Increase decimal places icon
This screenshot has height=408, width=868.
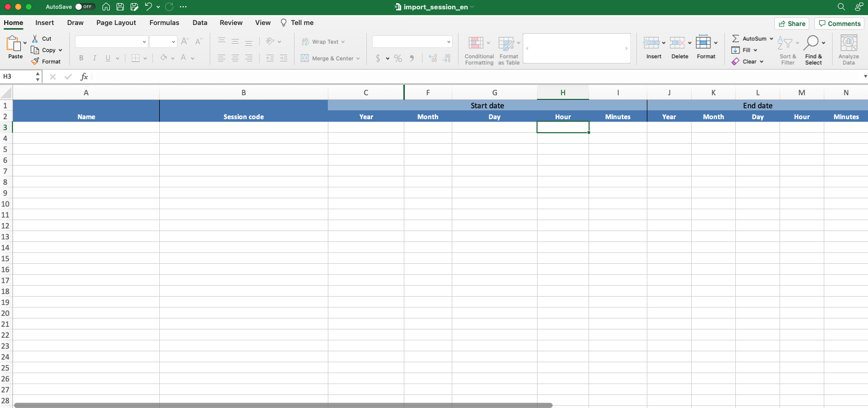(x=433, y=58)
